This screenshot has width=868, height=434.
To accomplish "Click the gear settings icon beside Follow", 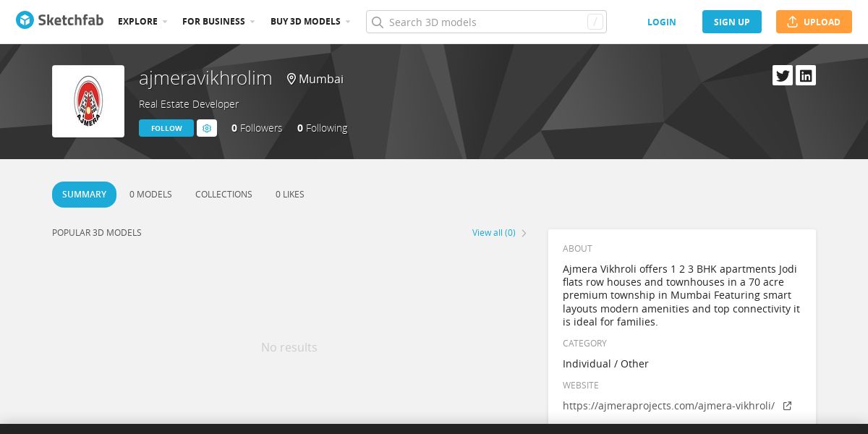I will [207, 128].
